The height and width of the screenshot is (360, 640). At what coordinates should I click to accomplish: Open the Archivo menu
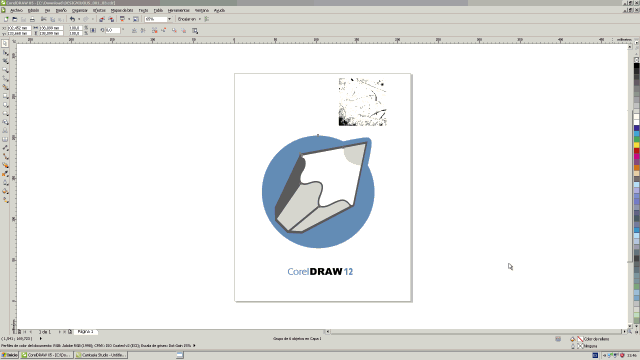coord(16,10)
